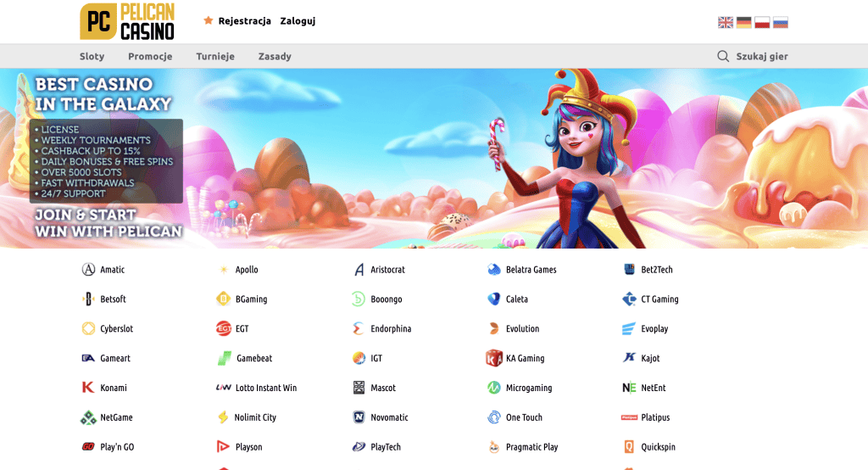Click the Konami red K icon
Screen dimensions: 868x470
[x=88, y=388]
